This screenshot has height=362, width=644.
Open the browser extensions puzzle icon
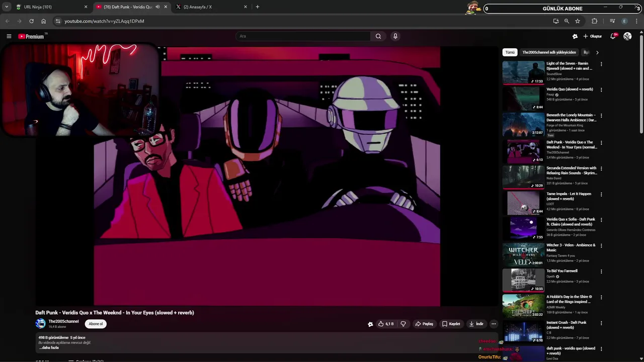coord(595,21)
